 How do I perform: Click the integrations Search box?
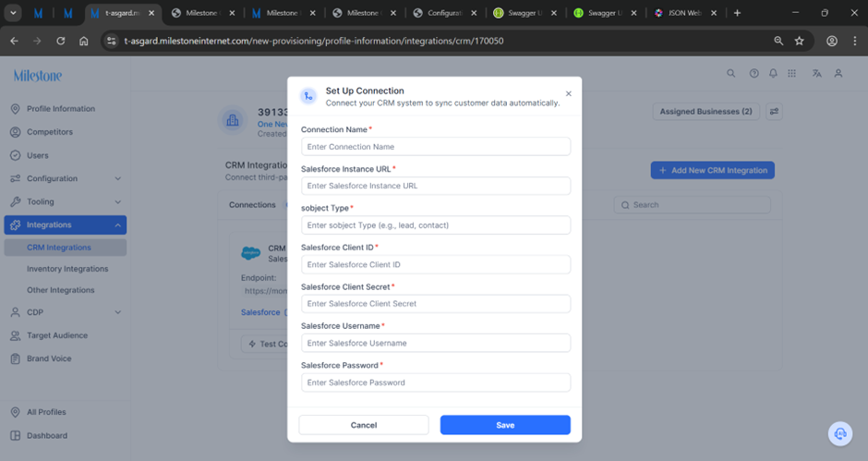click(692, 205)
